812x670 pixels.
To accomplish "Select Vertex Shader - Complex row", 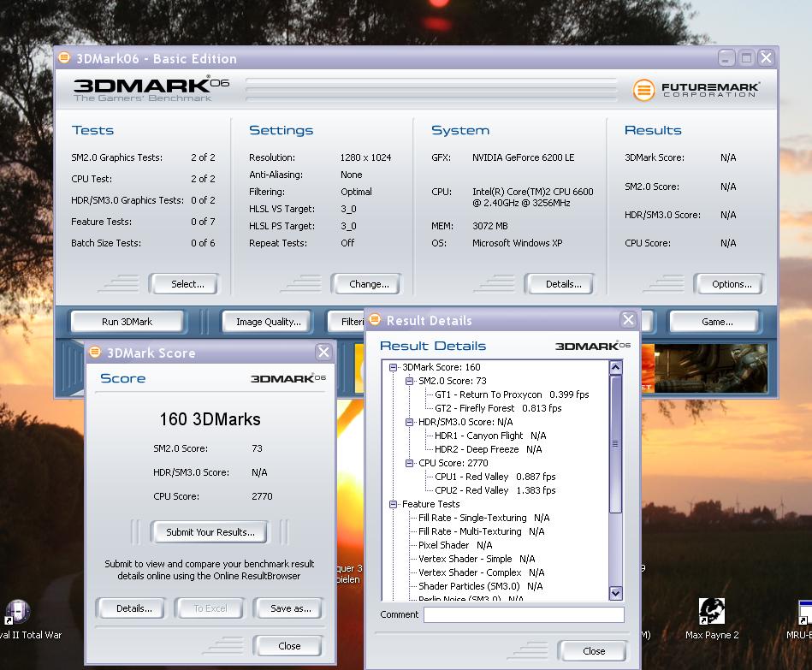I will 481,572.
